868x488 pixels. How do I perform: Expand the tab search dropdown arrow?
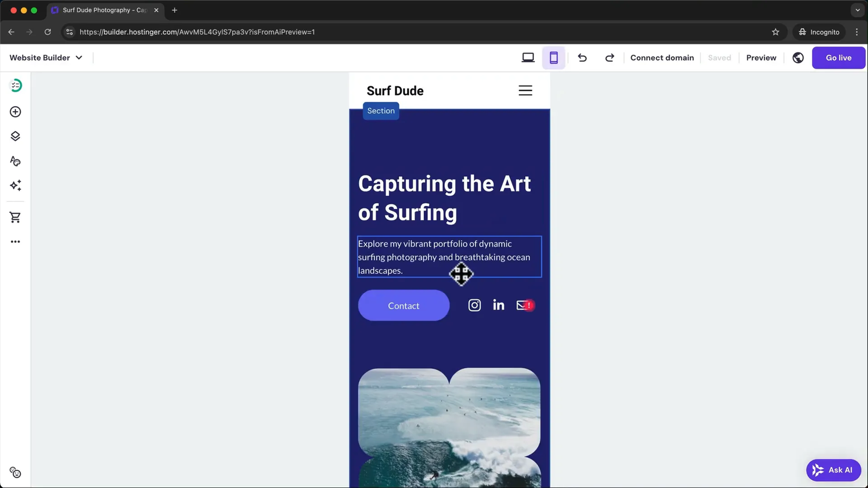pos(857,10)
